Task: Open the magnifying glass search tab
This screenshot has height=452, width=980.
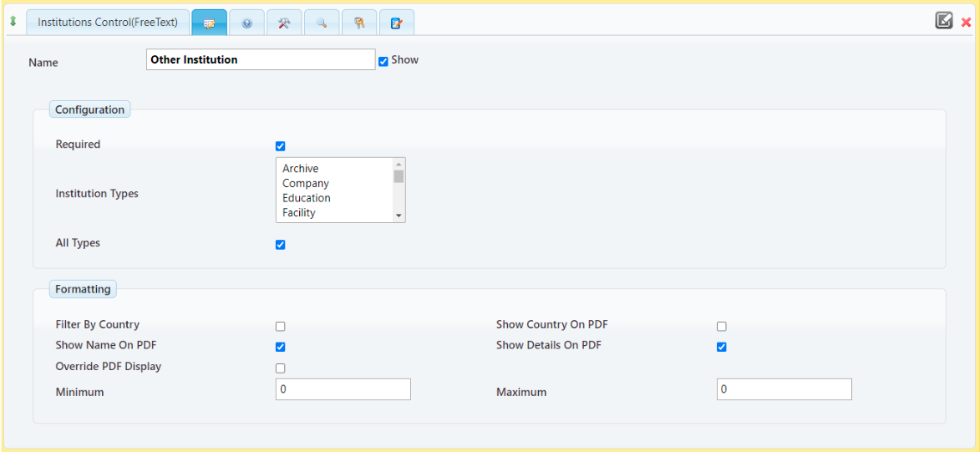Action: coord(322,23)
